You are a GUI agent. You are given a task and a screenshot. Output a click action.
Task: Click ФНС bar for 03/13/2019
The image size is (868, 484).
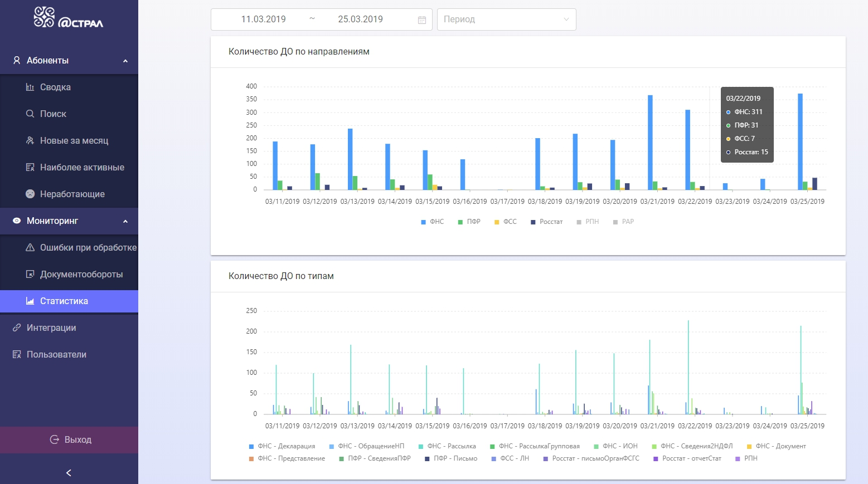click(350, 159)
